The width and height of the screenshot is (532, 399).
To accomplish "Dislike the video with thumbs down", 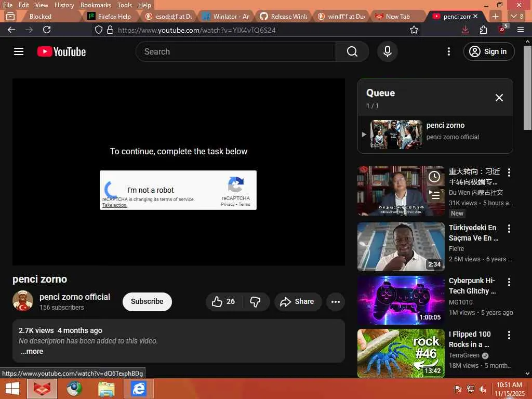I will [x=256, y=301].
